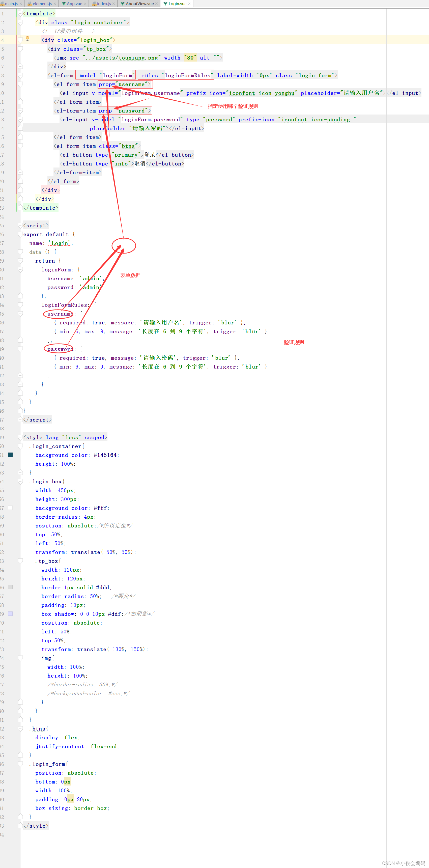429x868 pixels.
Task: Collapse the template tag fold marker
Action: tap(20, 13)
